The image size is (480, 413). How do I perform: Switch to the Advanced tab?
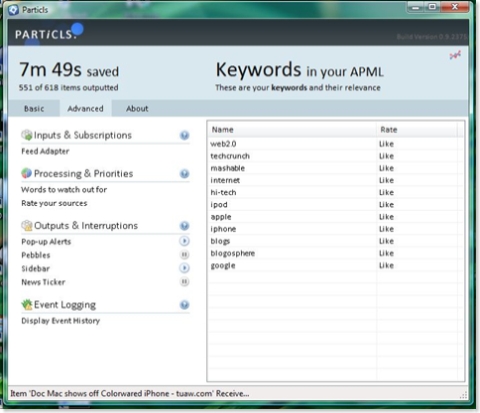click(85, 109)
